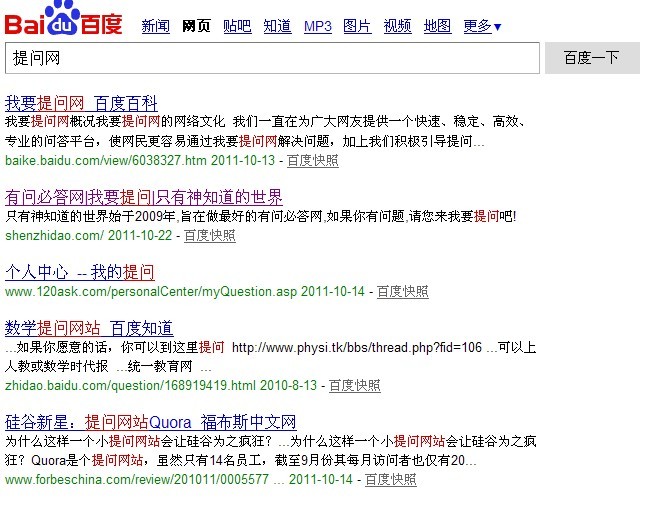This screenshot has height=507, width=655.
Task: Focus the search box containing 提问网
Action: [x=272, y=58]
